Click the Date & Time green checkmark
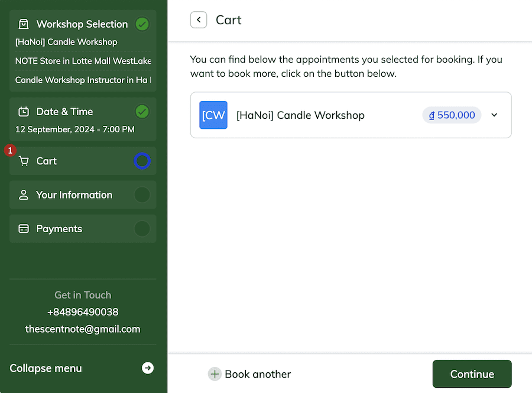 (142, 112)
